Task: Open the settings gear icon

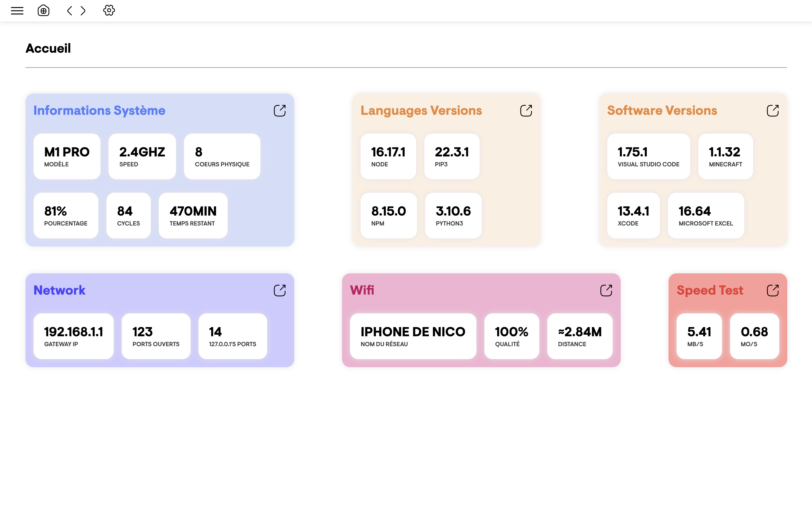Action: point(109,10)
